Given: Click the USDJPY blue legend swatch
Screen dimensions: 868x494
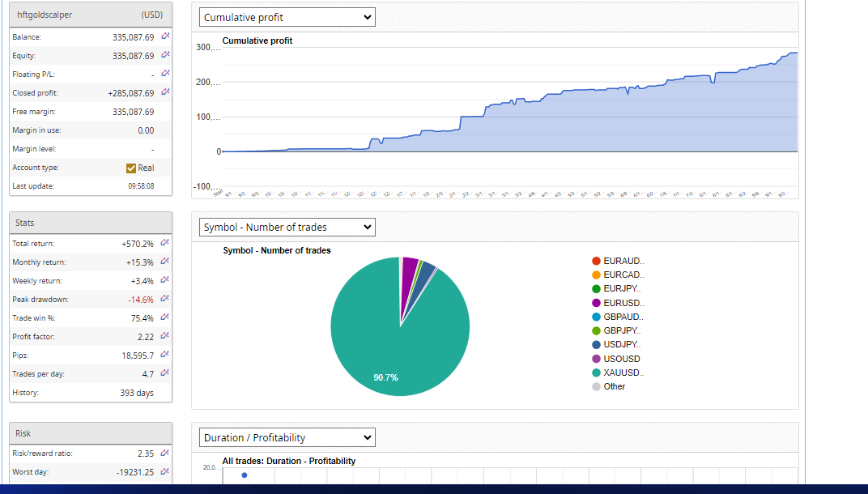Looking at the screenshot, I should (597, 345).
